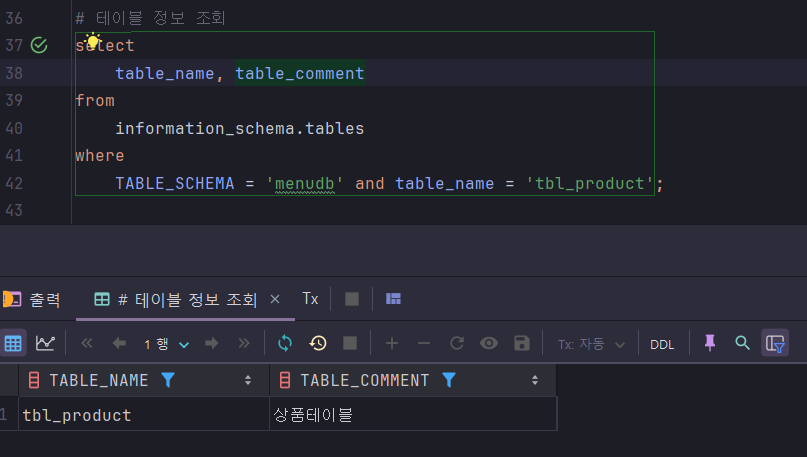Add a new row with plus icon
The width and height of the screenshot is (807, 457).
(x=392, y=343)
